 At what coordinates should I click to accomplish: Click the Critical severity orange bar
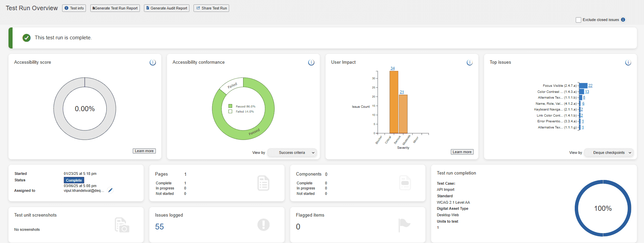(x=394, y=102)
